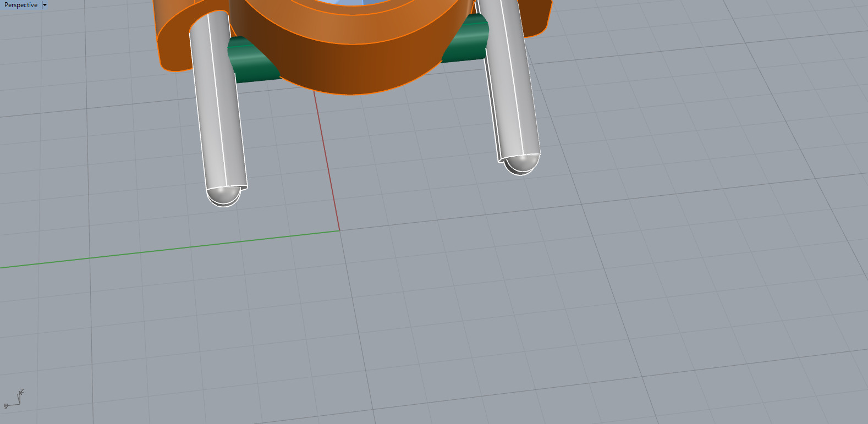Open the Perspective viewport title menu
Image resolution: width=868 pixels, height=424 pixels.
pos(21,5)
